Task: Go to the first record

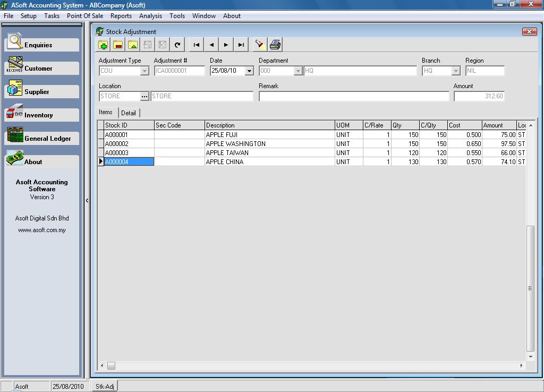Action: click(197, 45)
